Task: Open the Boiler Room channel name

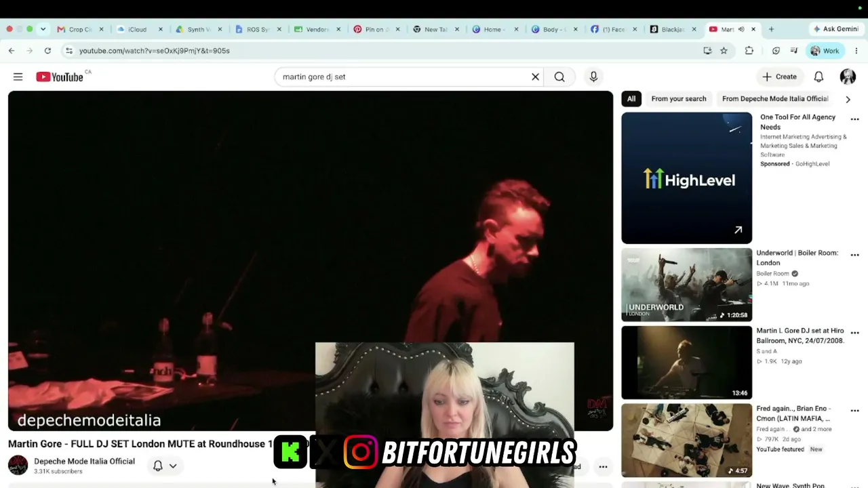Action: click(772, 274)
